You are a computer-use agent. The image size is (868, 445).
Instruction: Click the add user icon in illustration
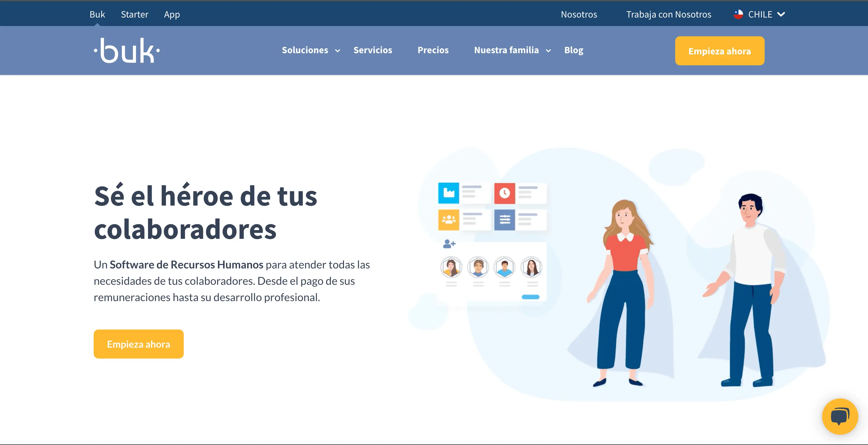point(449,244)
